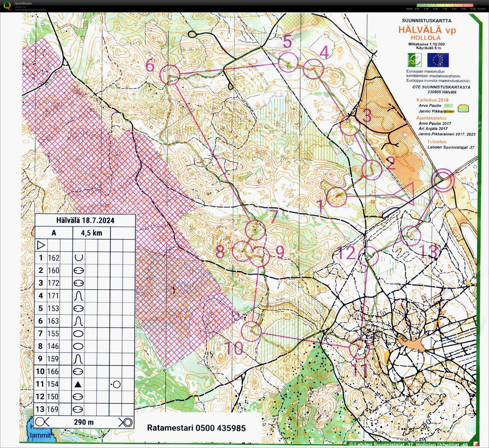Click the Versio 2.4 text
Image resolution: width=489 pixels, height=448 pixels.
pyautogui.click(x=20, y=7)
